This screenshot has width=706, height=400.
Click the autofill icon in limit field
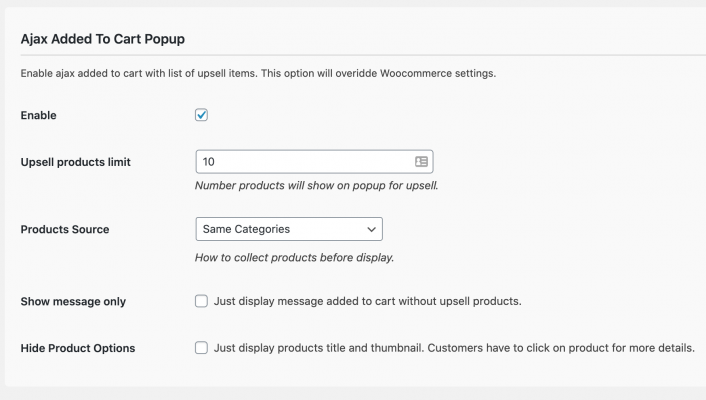tap(421, 161)
